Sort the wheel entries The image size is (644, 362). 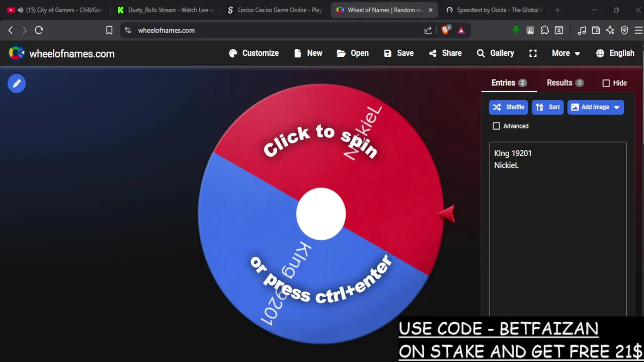pos(547,107)
